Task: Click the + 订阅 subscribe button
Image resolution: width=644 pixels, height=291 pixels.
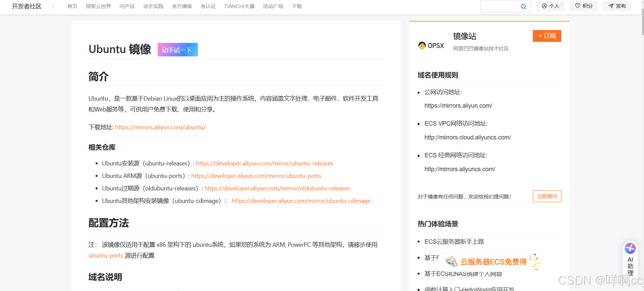Action: coord(547,36)
